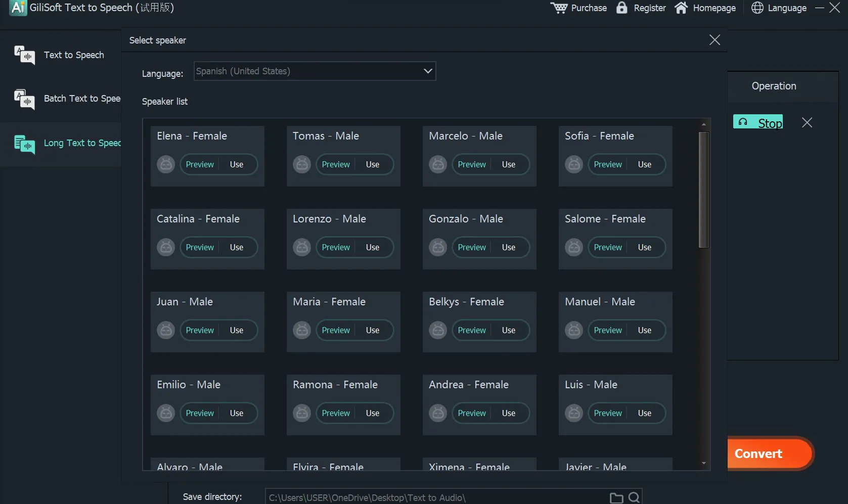Switch to Text to Speech mode
The width and height of the screenshot is (848, 504).
click(61, 55)
